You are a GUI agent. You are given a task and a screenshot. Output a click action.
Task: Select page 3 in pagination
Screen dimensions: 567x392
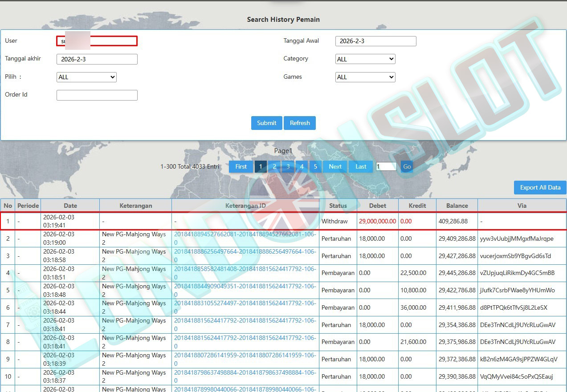coord(288,167)
